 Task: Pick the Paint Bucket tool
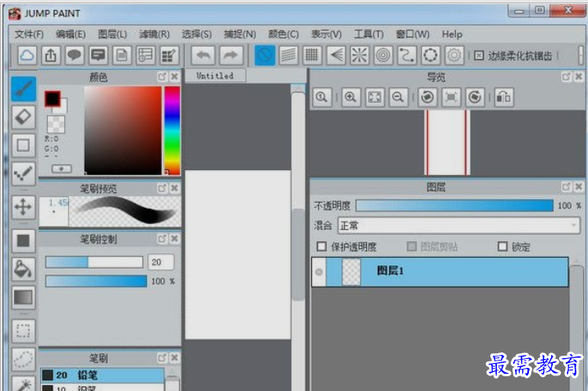[x=24, y=269]
